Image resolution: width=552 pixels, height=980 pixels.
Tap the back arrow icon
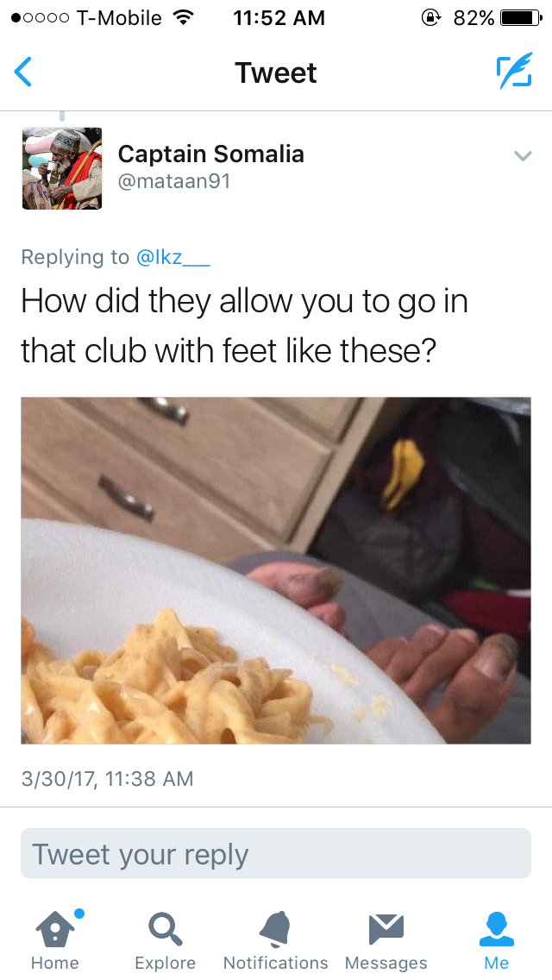pyautogui.click(x=23, y=72)
